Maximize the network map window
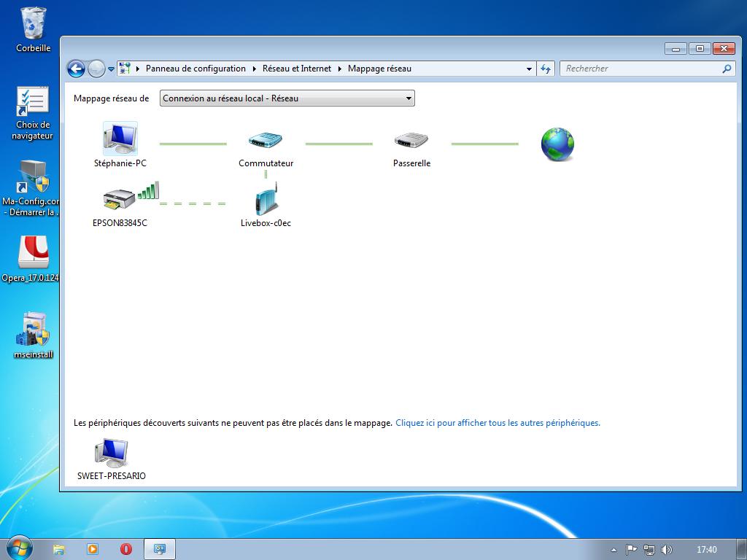Image resolution: width=747 pixels, height=560 pixels. coord(700,48)
